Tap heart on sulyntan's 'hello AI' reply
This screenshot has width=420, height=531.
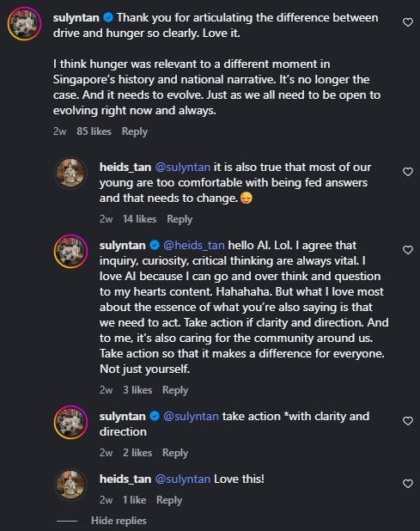tap(408, 250)
